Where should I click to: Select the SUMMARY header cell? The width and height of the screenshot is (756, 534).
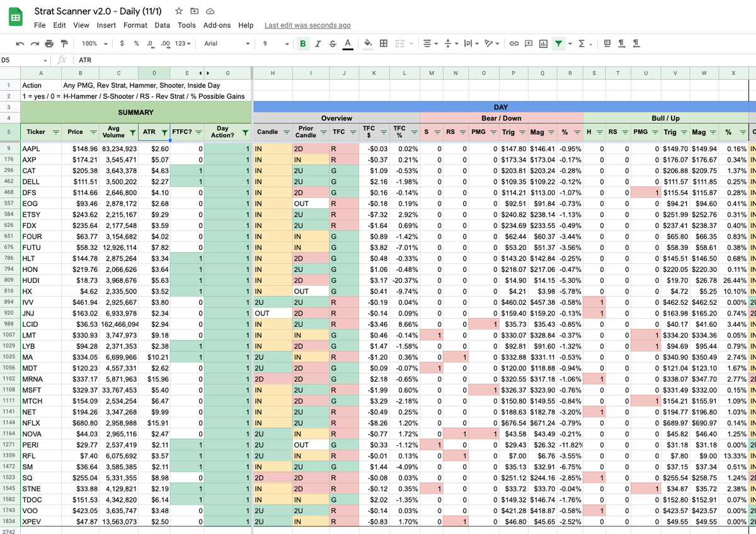pos(135,113)
